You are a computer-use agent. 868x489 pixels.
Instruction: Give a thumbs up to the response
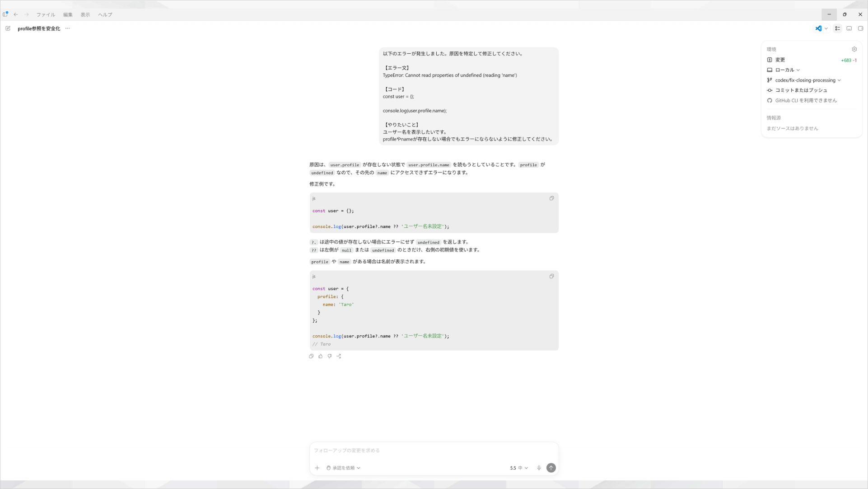[320, 356]
